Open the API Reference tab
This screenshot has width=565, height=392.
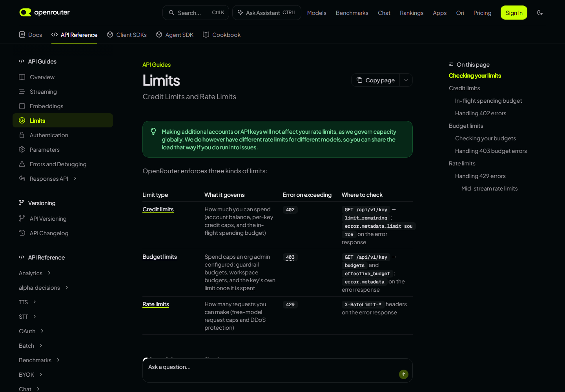click(74, 34)
